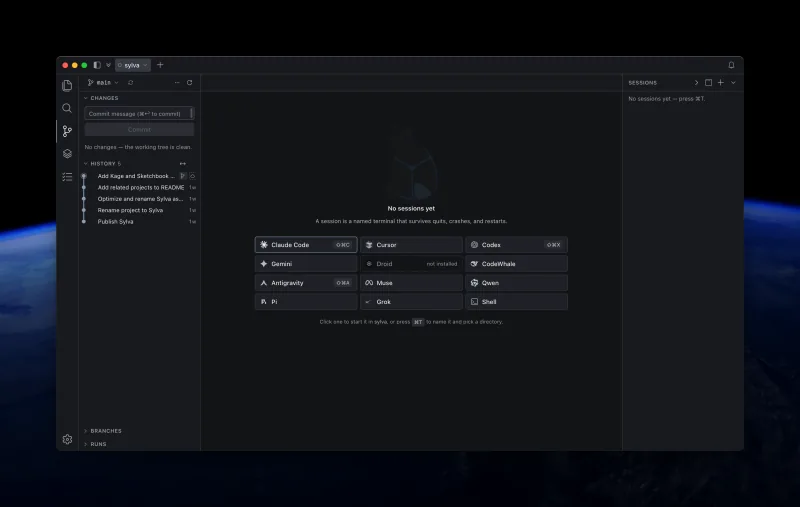
Task: Start a CodeWhale session
Action: click(x=516, y=264)
